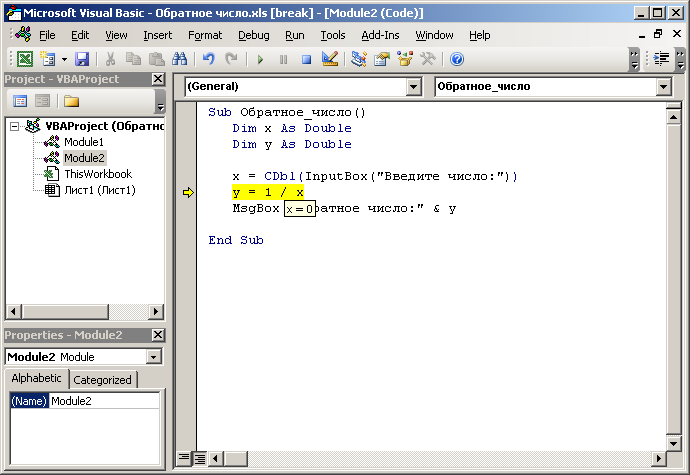The image size is (690, 475).
Task: Click End Sub line in code
Action: (x=236, y=240)
